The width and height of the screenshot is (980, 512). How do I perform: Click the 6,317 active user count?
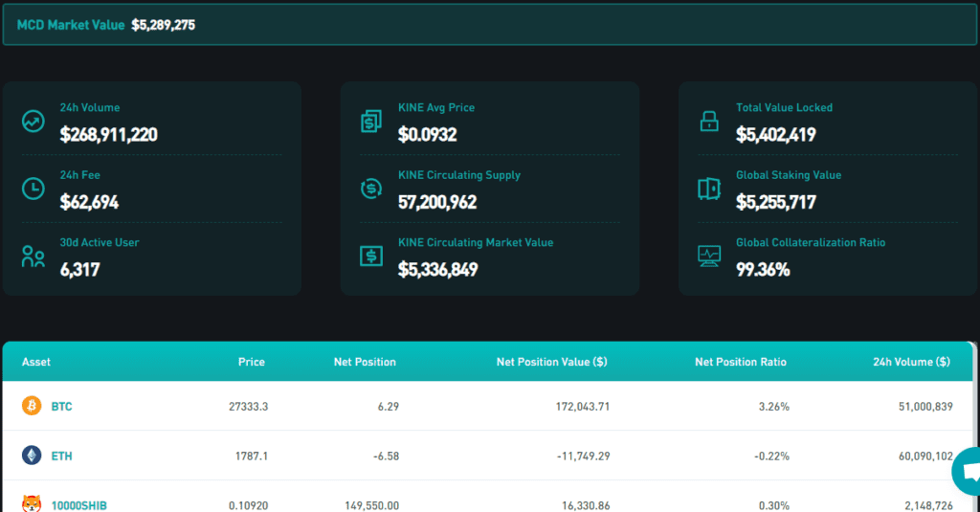pos(79,270)
